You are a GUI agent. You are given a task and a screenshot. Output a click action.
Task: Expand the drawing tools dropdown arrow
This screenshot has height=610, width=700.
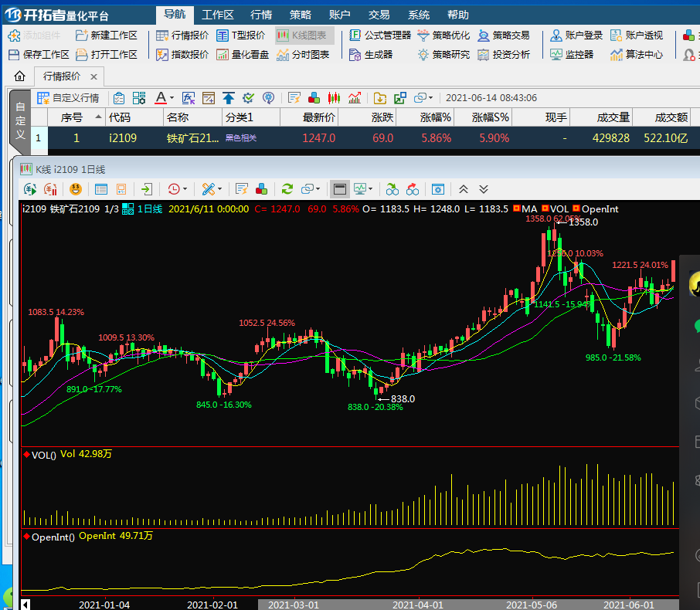[220, 189]
